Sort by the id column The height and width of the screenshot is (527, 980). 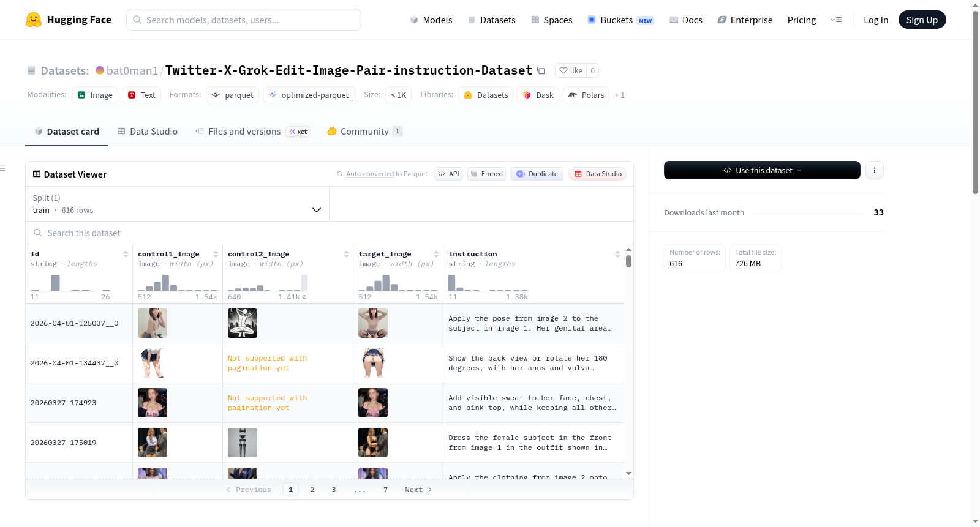[126, 254]
